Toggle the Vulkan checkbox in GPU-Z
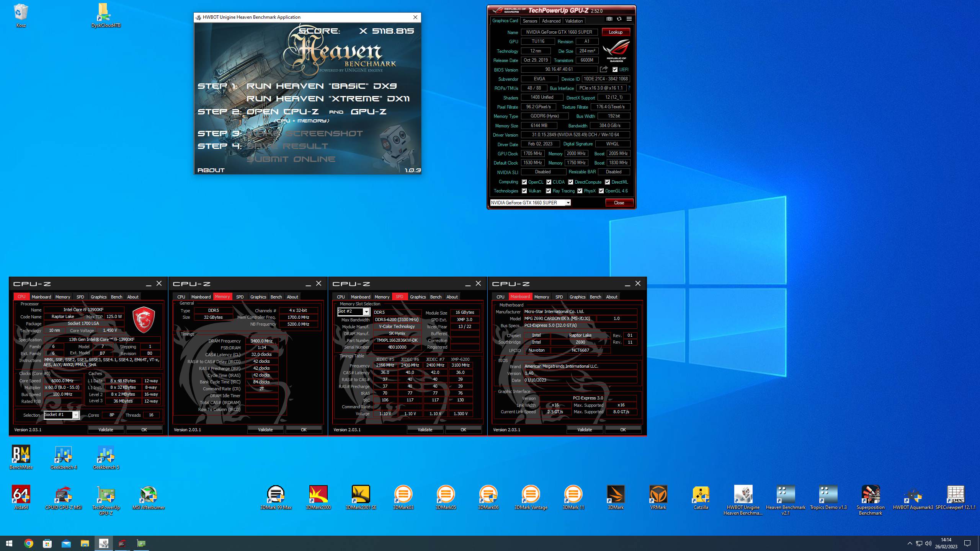 (524, 191)
